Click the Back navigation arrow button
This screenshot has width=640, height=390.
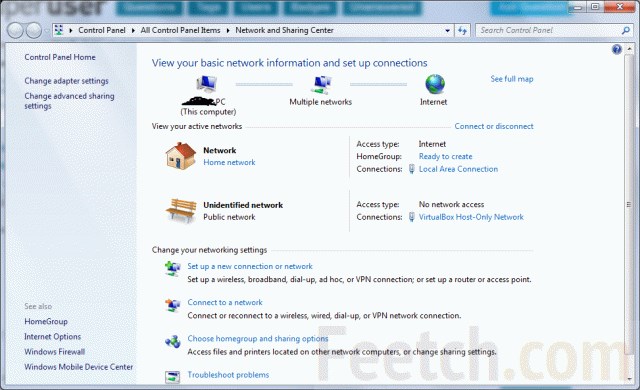[x=15, y=31]
